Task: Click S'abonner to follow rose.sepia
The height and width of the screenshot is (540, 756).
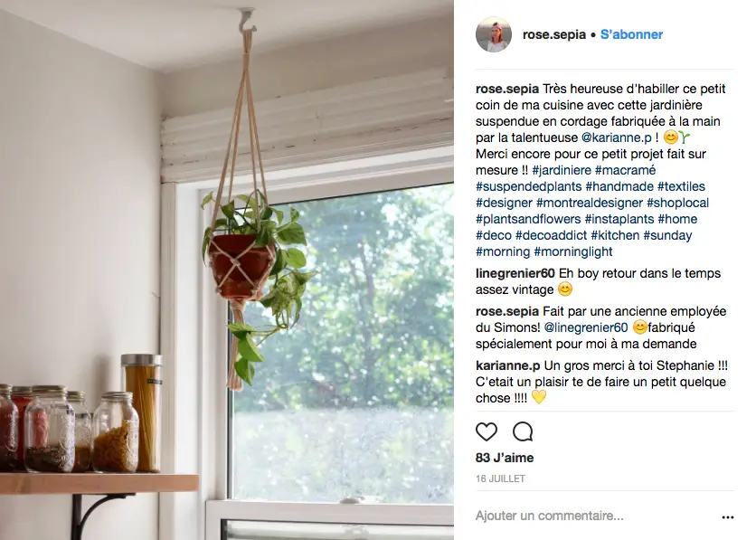Action: (x=631, y=34)
